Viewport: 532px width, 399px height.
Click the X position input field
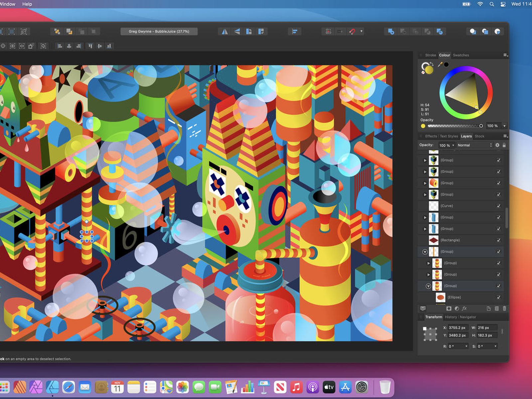[458, 328]
